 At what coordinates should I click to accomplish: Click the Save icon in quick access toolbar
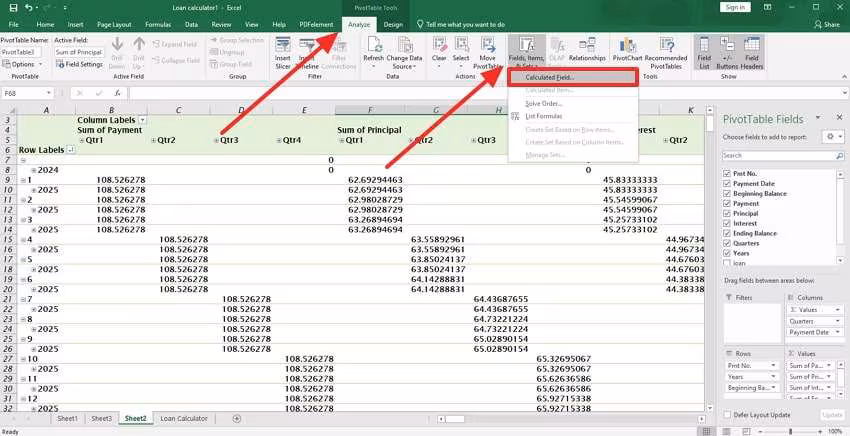pyautogui.click(x=13, y=8)
